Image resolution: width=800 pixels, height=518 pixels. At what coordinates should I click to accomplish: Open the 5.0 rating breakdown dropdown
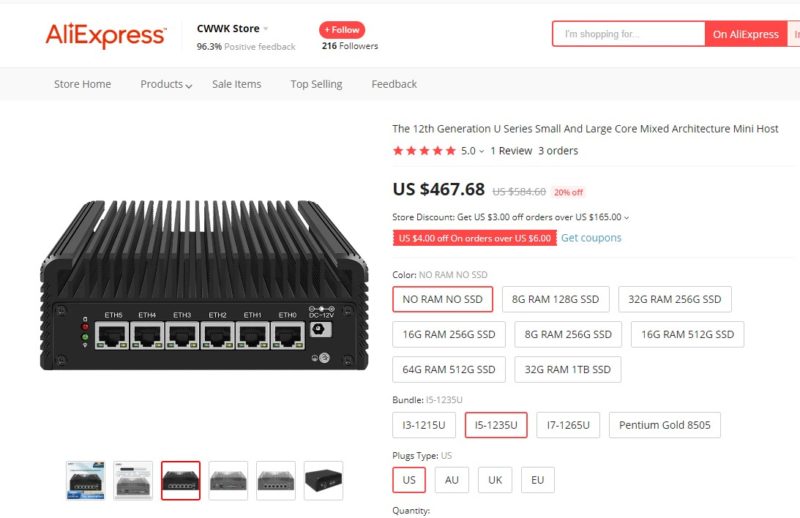pyautogui.click(x=481, y=152)
